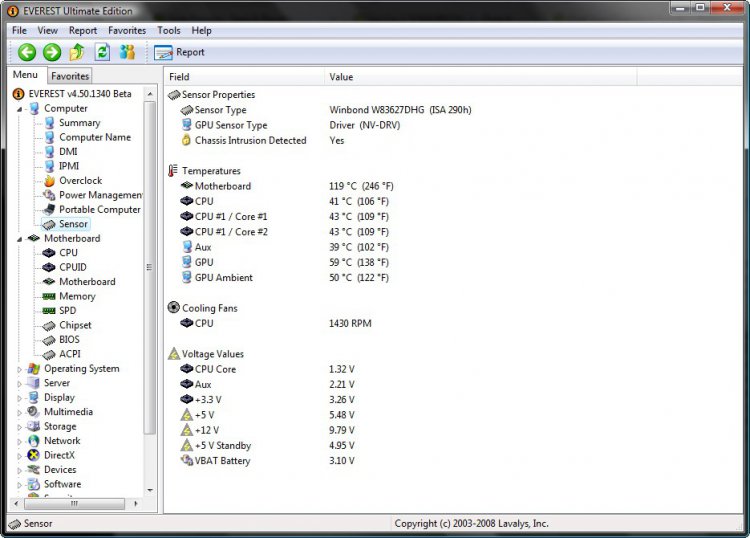Open the DirectX tree item
This screenshot has width=750, height=538.
tap(59, 455)
